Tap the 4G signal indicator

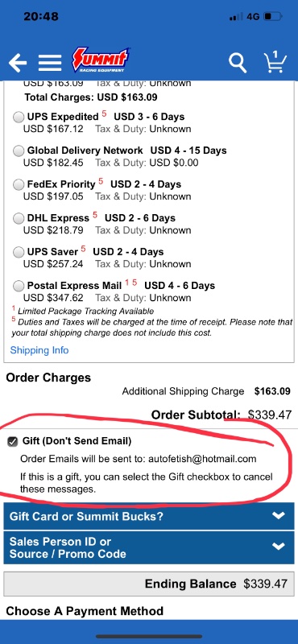point(253,17)
